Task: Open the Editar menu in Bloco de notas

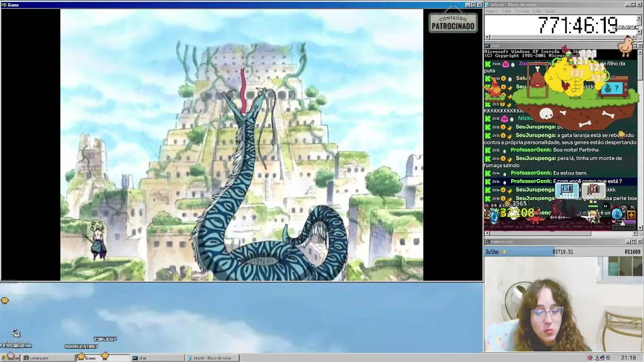Action: [506, 11]
